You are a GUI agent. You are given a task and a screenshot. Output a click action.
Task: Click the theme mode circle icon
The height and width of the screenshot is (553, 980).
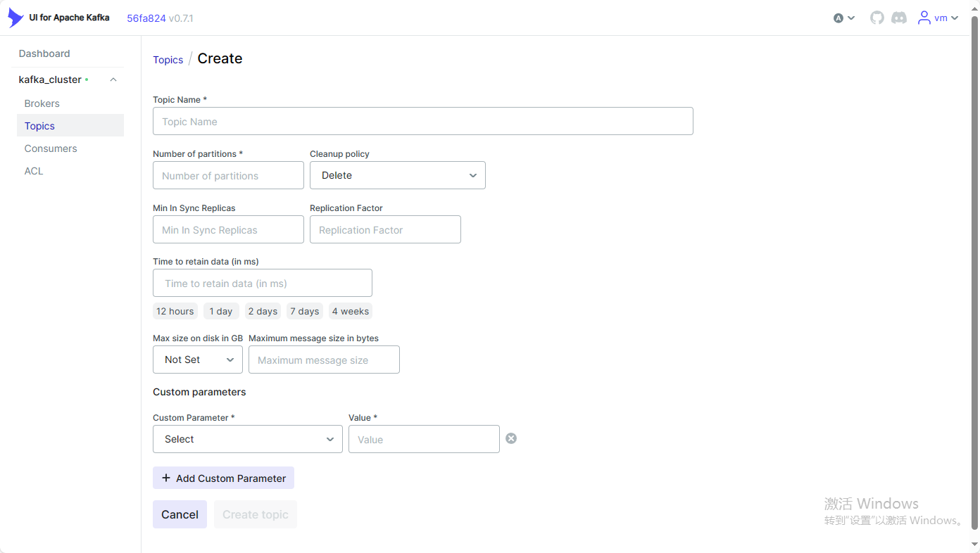point(838,18)
